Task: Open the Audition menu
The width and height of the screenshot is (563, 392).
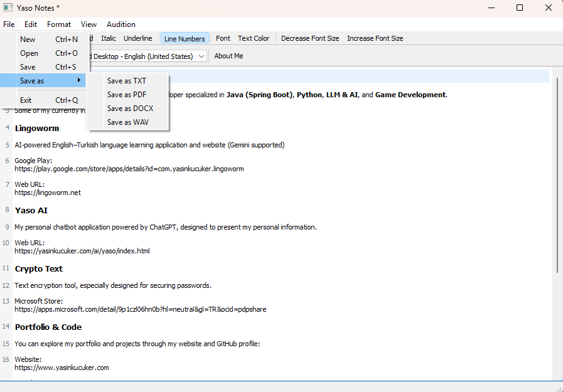Action: point(121,24)
